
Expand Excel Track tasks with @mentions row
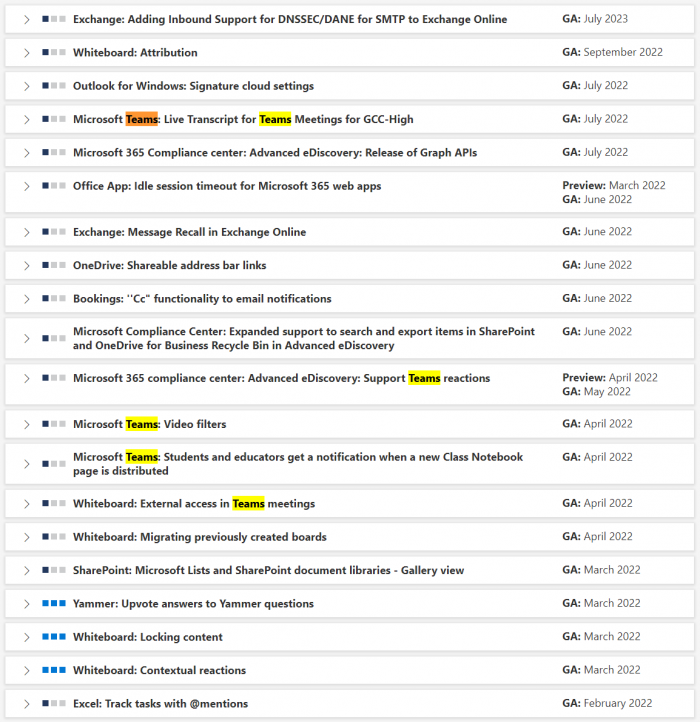[27, 704]
